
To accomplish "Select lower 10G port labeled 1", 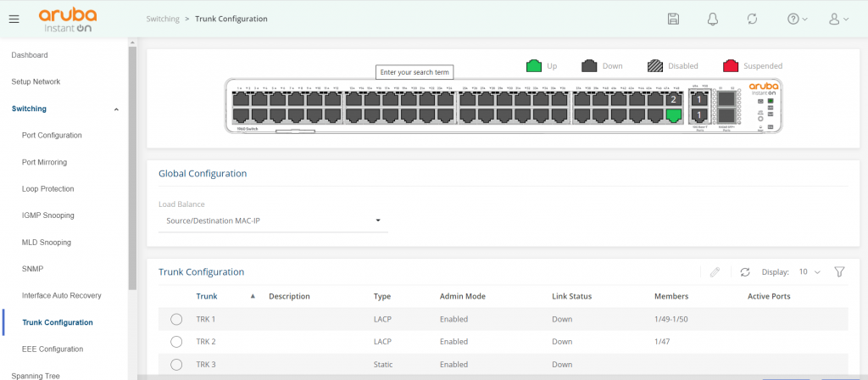I will [x=699, y=115].
